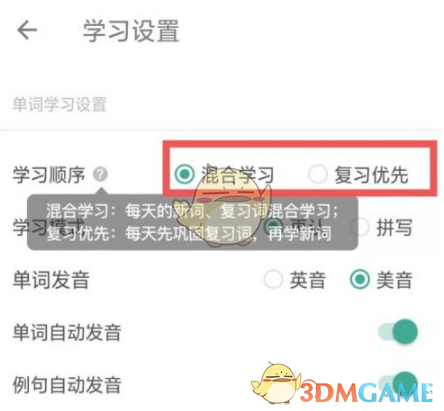Click the 单词发音 label
444x411 pixels.
pos(51,280)
